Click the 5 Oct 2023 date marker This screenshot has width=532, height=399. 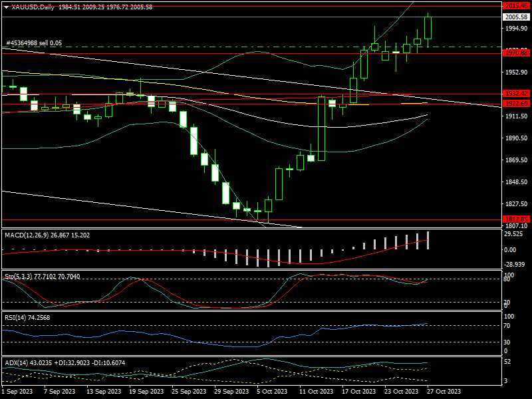[x=271, y=392]
